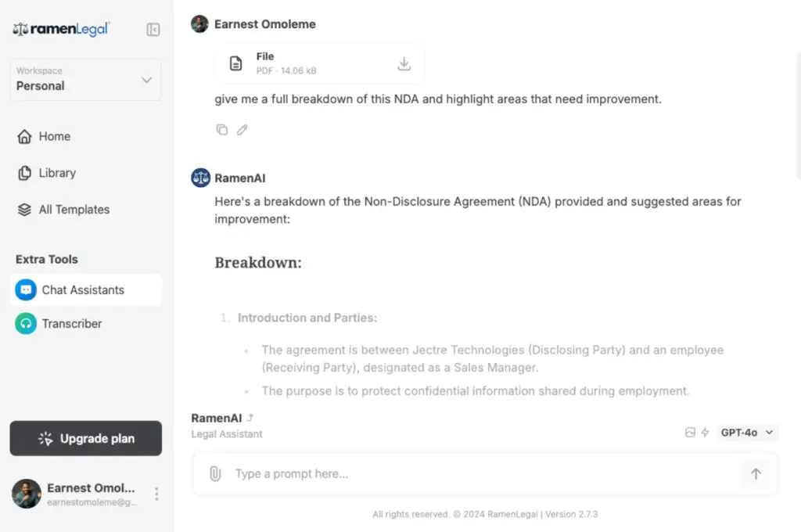Click Earnest's profile avatar thumbnail
Viewport: 801px width, 532px height.
coord(199,23)
